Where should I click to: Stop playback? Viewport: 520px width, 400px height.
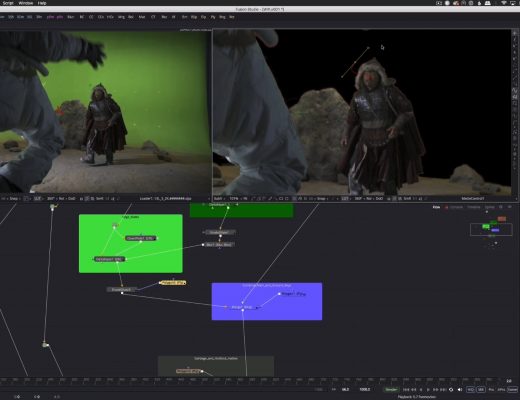click(x=421, y=389)
